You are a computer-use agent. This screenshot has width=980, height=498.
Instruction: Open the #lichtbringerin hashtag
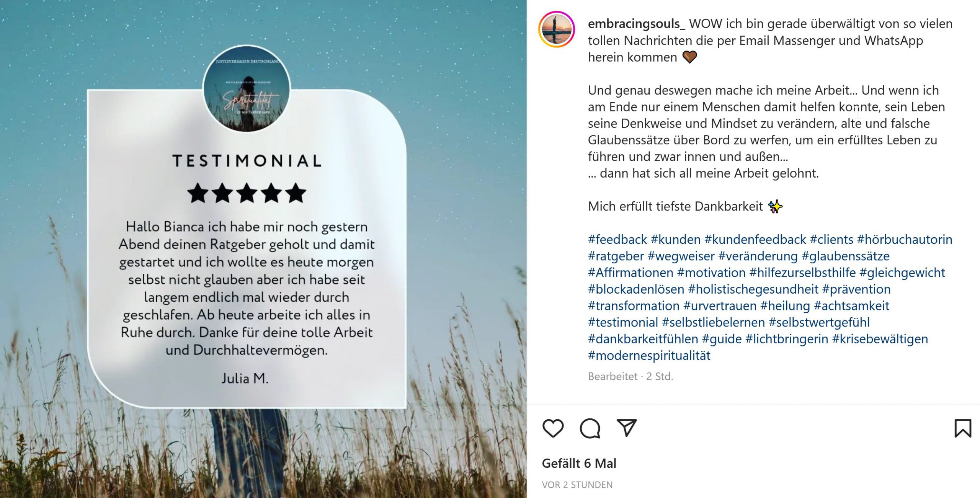click(787, 339)
